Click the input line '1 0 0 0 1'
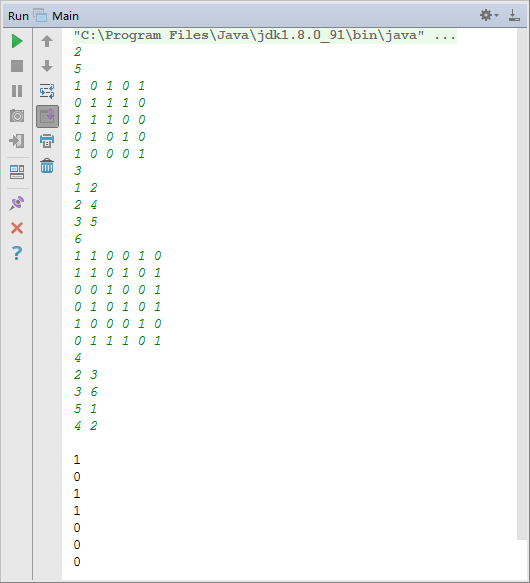This screenshot has width=530, height=583. click(109, 154)
